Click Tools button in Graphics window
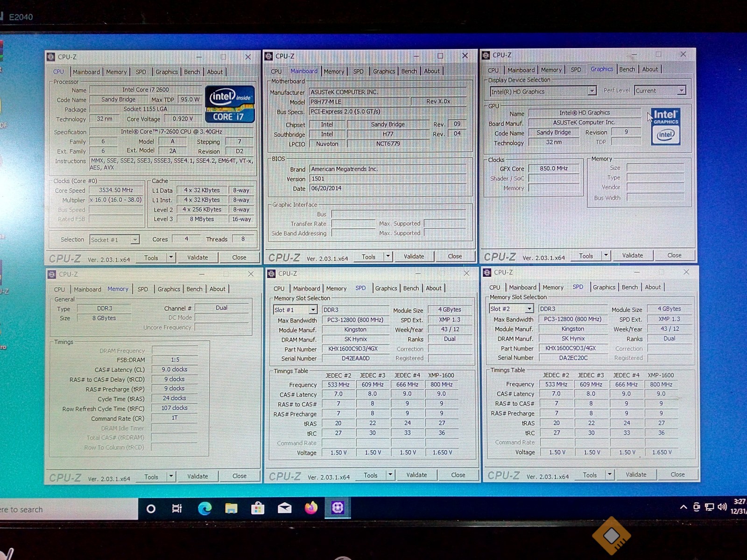Viewport: 747px width, 560px height. pyautogui.click(x=586, y=256)
